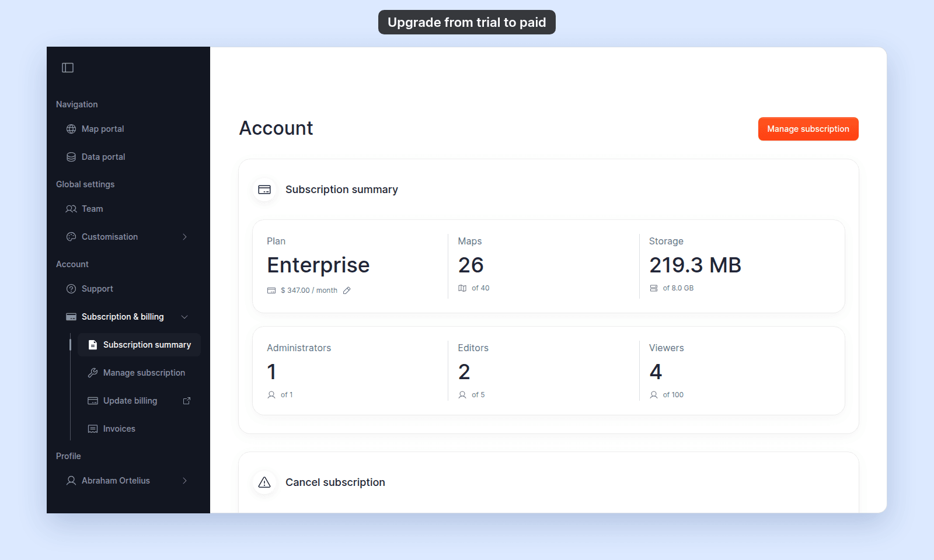The height and width of the screenshot is (560, 934).
Task: Click the Customisation palette icon
Action: tap(71, 237)
